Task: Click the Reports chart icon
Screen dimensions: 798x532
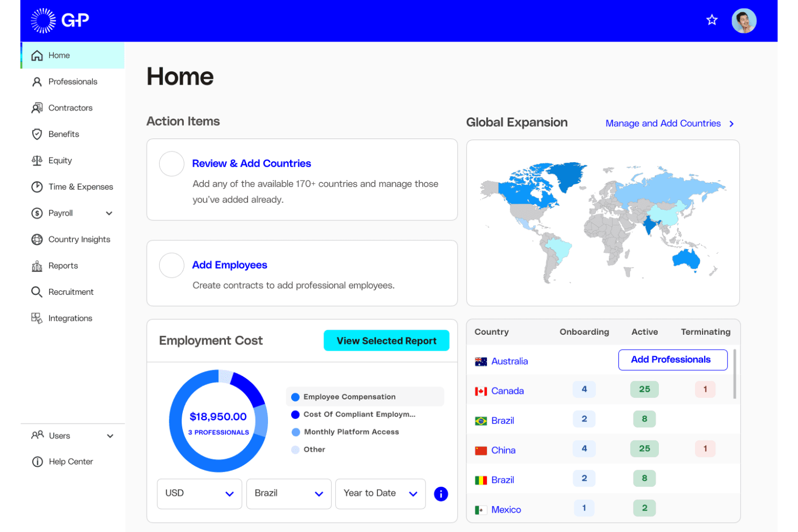Action: 37,266
